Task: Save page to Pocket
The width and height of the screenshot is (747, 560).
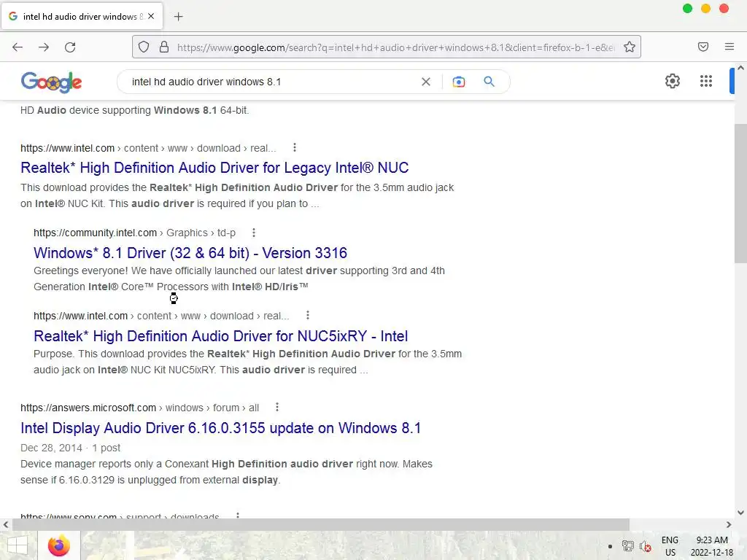Action: point(703,47)
